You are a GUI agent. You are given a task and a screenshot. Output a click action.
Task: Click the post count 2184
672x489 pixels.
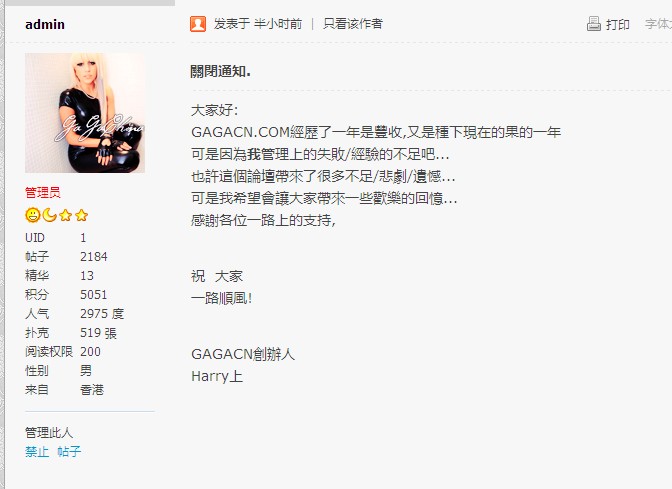(x=94, y=256)
